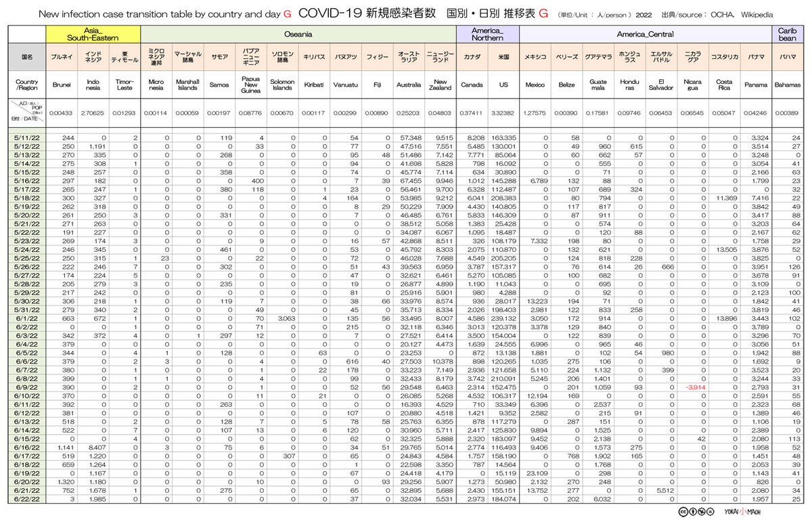
Task: Select the Marshall Islands column header
Action: [x=187, y=85]
